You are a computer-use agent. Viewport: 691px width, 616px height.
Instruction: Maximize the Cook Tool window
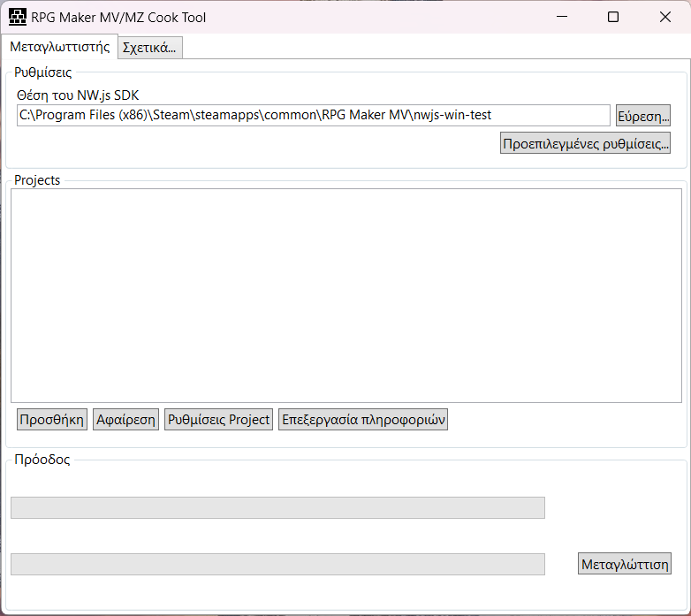pos(613,17)
